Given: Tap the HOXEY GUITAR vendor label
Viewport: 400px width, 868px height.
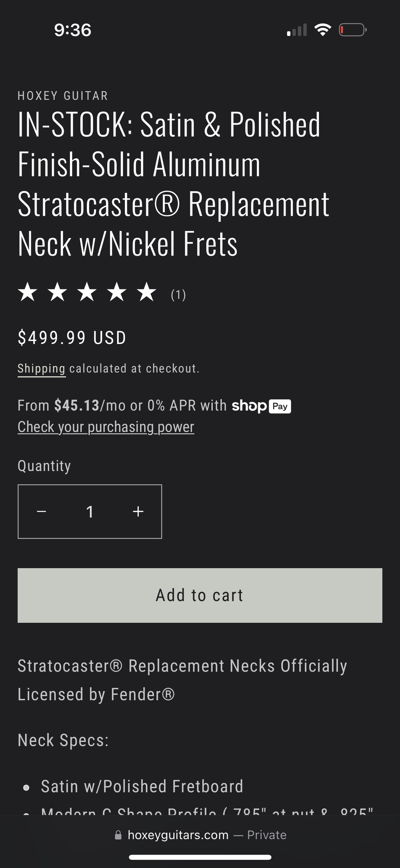Looking at the screenshot, I should point(63,96).
